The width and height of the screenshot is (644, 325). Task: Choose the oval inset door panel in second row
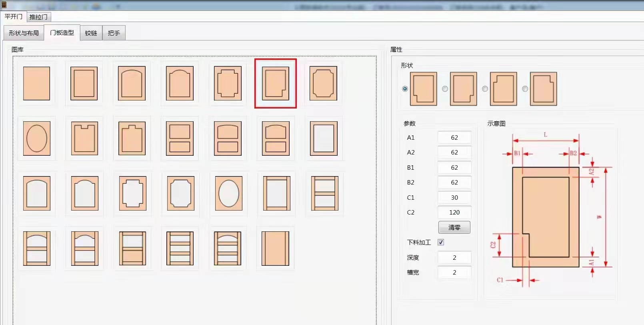(36, 138)
